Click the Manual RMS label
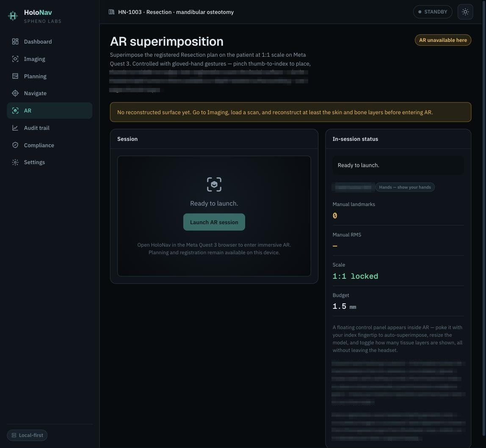The width and height of the screenshot is (486, 448). click(347, 235)
